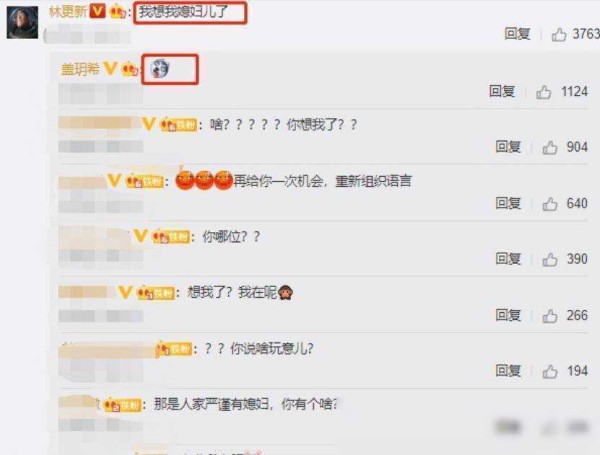The image size is (600, 455).
Task: Reply to 盖玥希's emoji comment
Action: pyautogui.click(x=502, y=91)
